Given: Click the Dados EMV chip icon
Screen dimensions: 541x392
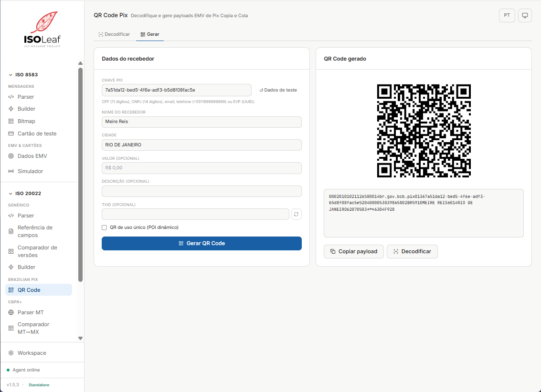Looking at the screenshot, I should click(x=11, y=156).
